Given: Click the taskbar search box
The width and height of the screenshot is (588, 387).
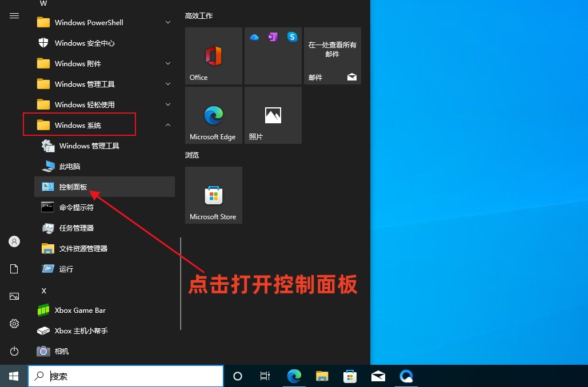Looking at the screenshot, I should (126, 376).
